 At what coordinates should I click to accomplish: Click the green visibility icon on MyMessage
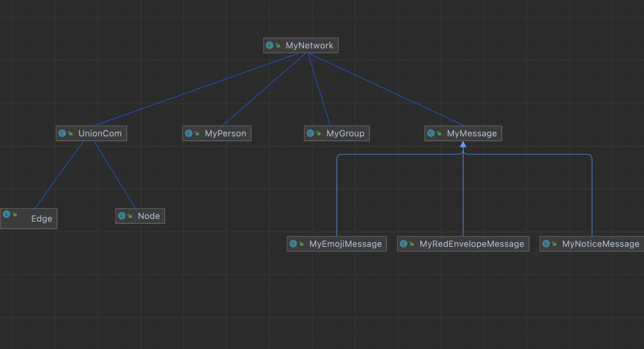click(439, 133)
